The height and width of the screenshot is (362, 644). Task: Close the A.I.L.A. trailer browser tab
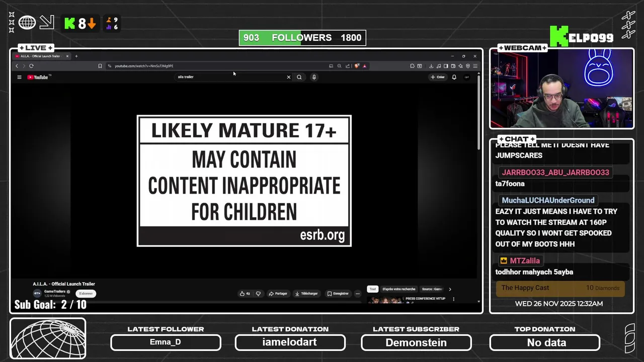pos(67,56)
